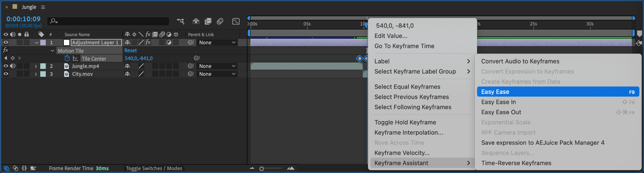The image size is (644, 173).
Task: Collapse the Motion Tile effect
Action: [x=53, y=51]
